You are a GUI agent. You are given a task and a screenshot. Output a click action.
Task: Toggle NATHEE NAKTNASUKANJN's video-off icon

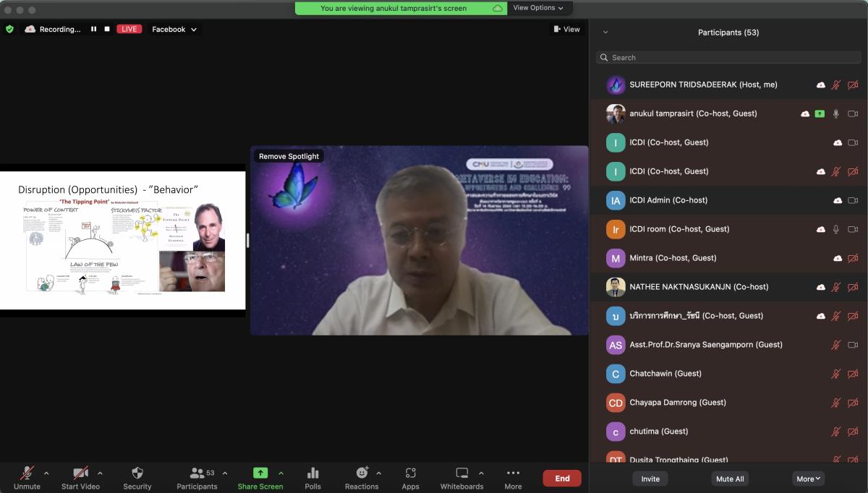coord(853,287)
